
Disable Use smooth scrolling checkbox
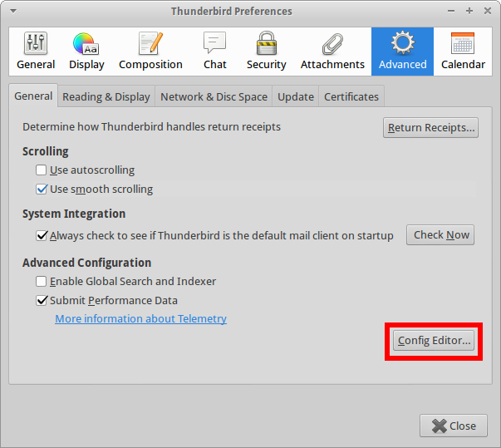(42, 190)
